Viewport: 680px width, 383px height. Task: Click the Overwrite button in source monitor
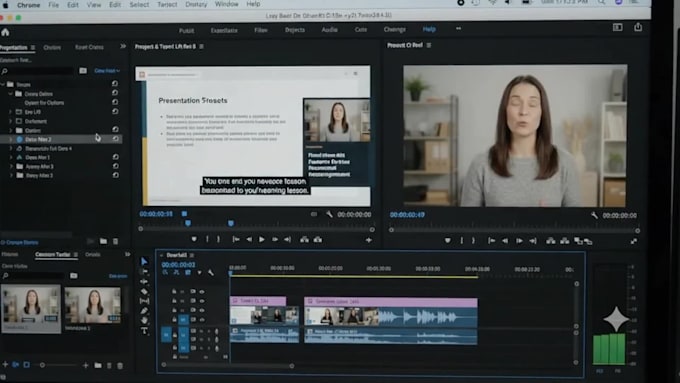click(x=318, y=239)
